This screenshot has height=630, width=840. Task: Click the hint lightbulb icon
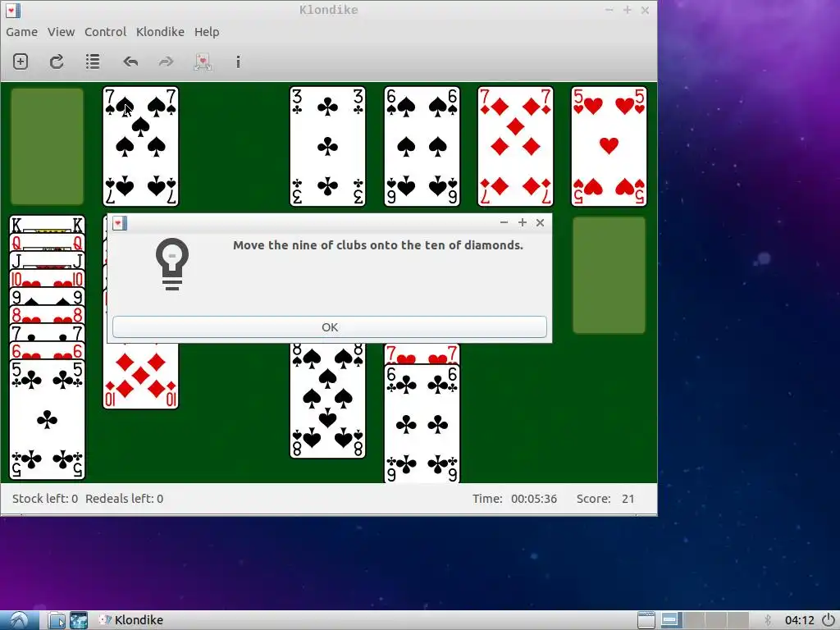[172, 265]
